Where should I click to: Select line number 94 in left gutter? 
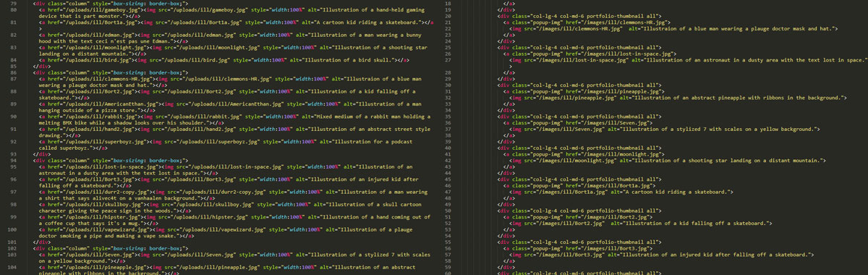pos(13,160)
